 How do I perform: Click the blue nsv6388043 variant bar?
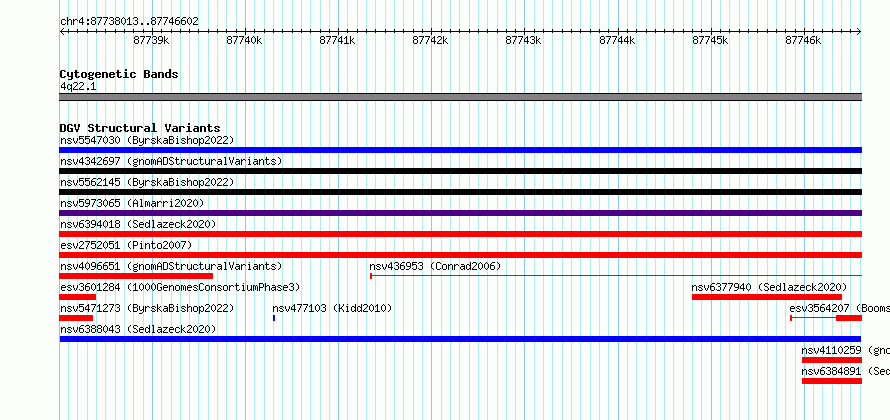tap(460, 339)
